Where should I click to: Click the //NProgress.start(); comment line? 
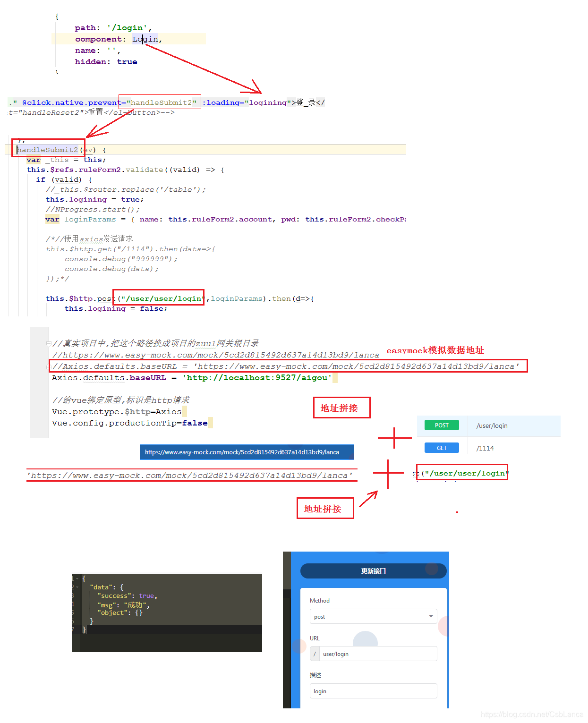coord(93,209)
